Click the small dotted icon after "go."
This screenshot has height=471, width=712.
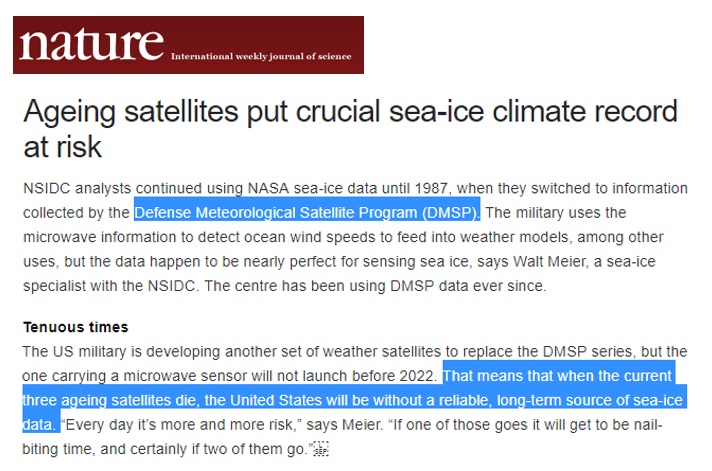[321, 449]
